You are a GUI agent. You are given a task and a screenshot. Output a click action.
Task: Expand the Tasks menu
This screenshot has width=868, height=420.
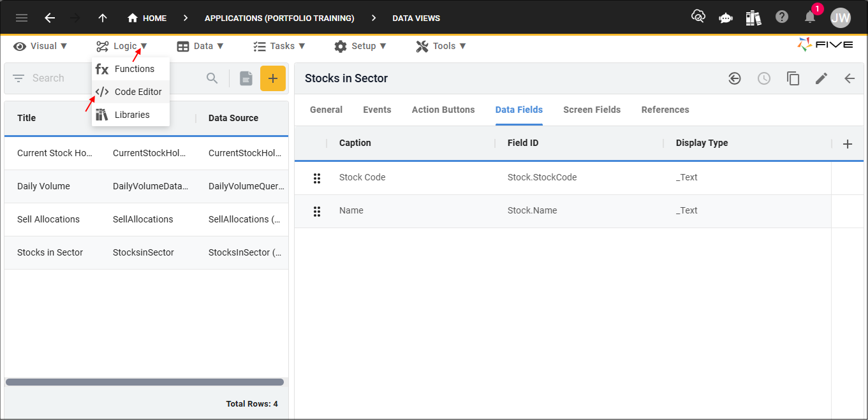pos(279,46)
